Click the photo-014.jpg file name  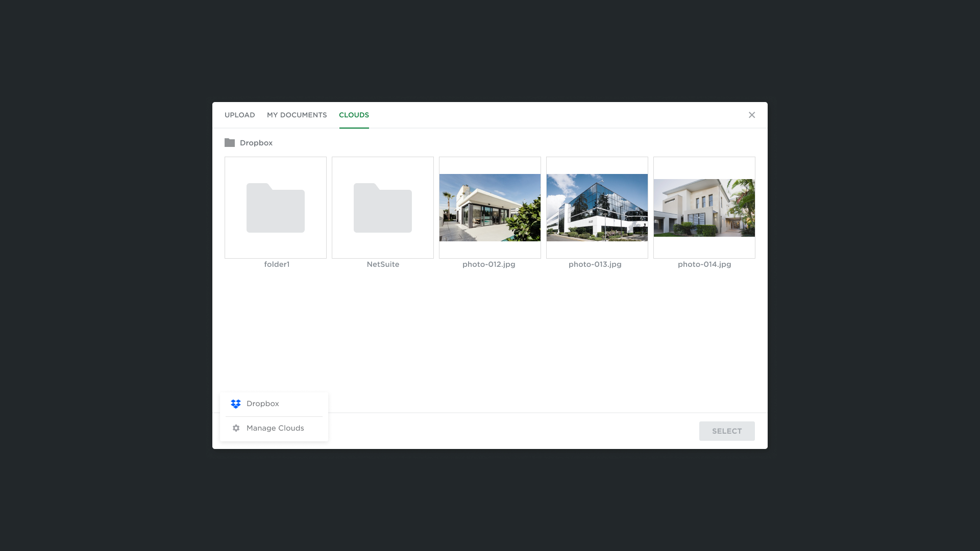coord(704,264)
